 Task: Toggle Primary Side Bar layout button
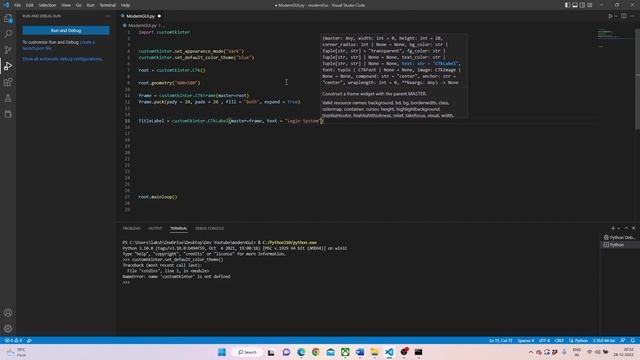[567, 5]
